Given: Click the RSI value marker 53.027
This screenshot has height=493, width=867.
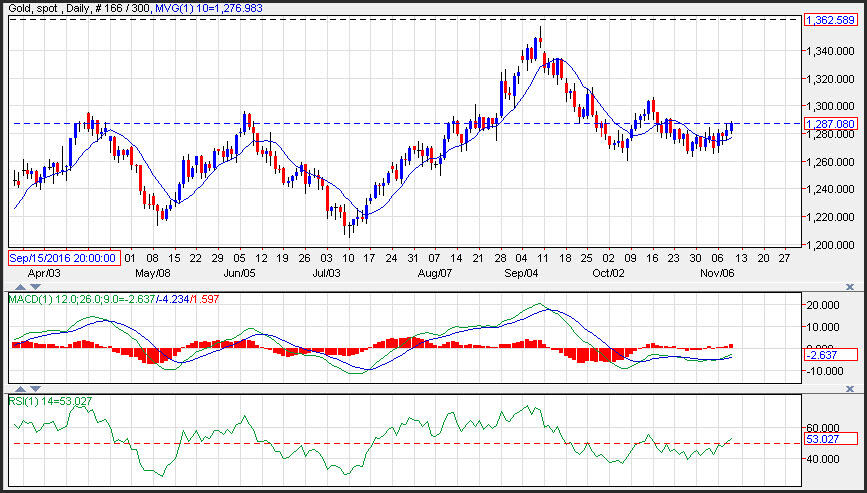Looking at the screenshot, I should click(830, 439).
